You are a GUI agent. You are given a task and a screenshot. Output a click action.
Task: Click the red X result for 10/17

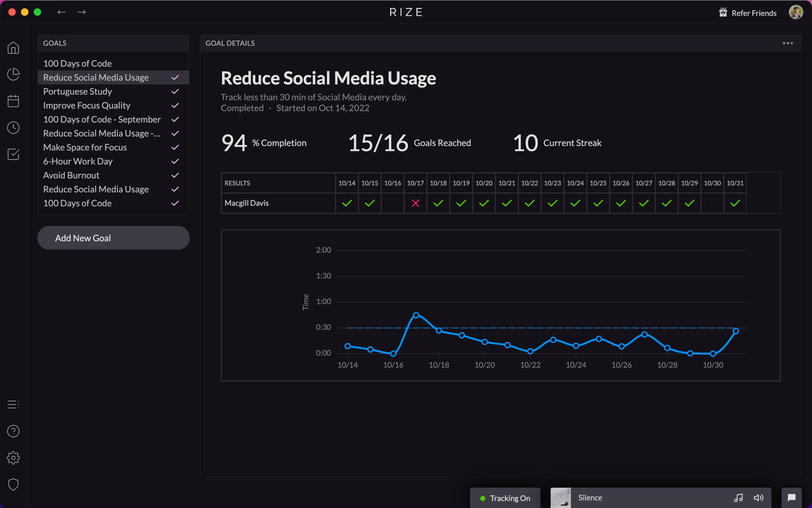(x=416, y=203)
